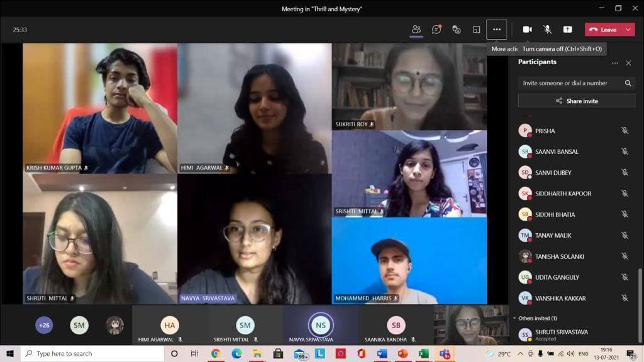Click the Share invite button

[577, 101]
